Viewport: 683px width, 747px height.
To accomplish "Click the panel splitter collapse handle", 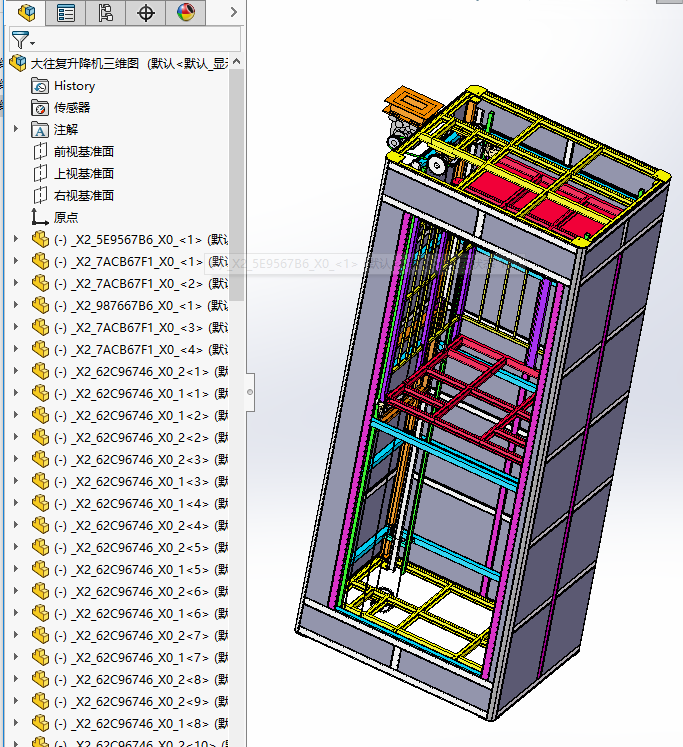I will click(250, 391).
